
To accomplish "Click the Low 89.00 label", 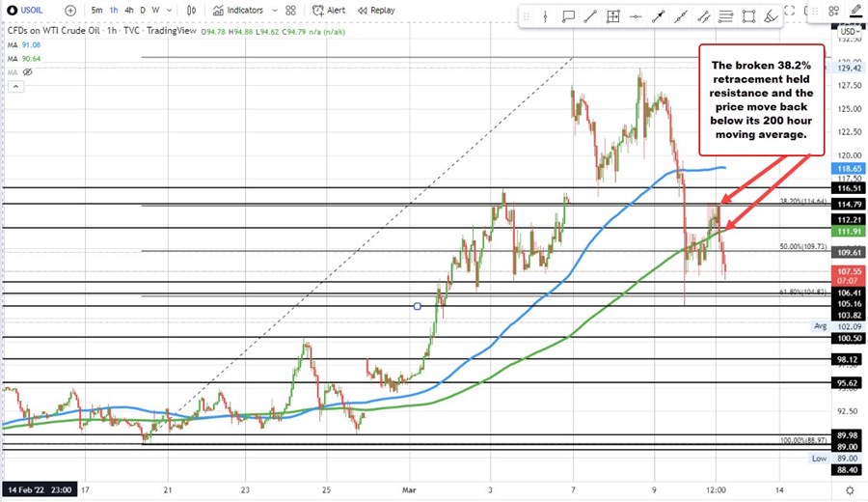I will (837, 459).
